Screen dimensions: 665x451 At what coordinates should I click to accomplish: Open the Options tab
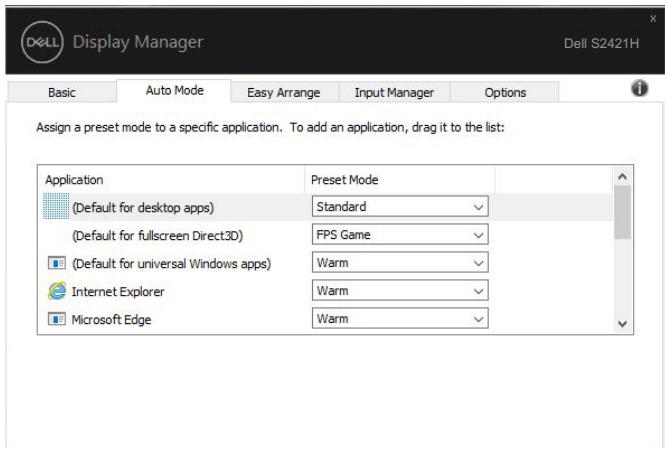point(505,92)
